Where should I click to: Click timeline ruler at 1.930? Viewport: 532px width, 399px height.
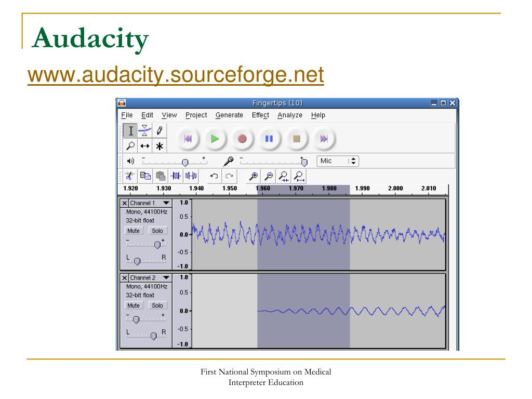pyautogui.click(x=164, y=189)
